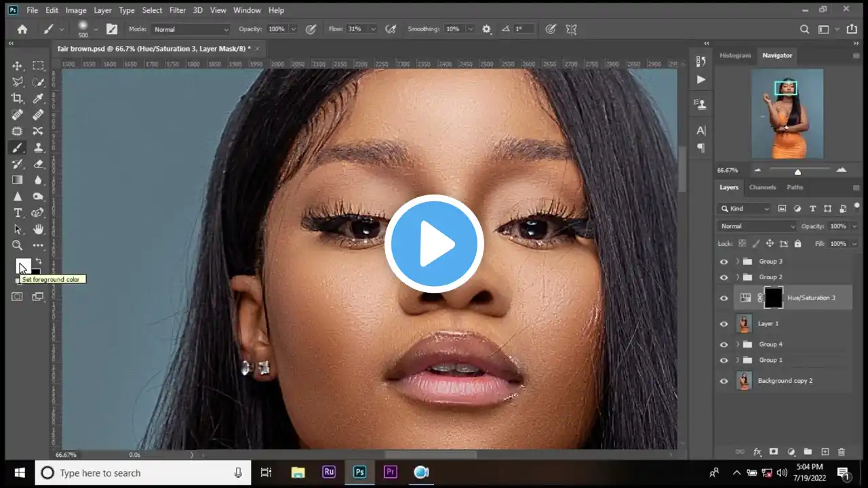The width and height of the screenshot is (868, 488).
Task: Open the layer blend mode Normal dropdown
Action: [757, 226]
